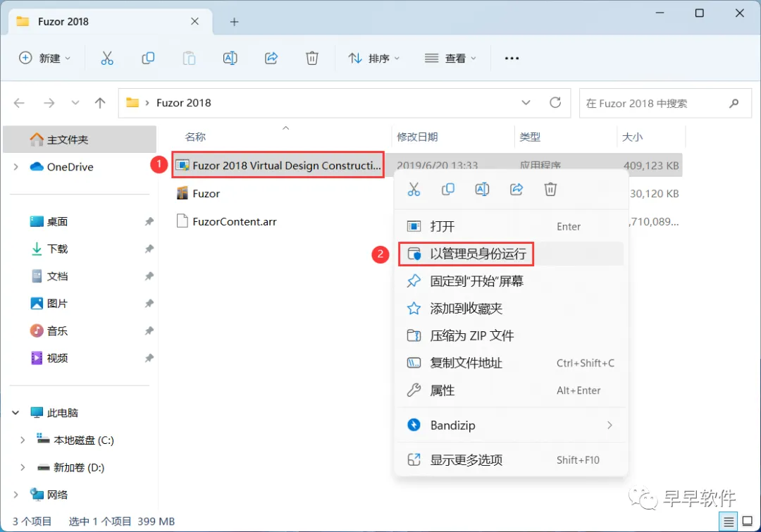The image size is (761, 532).
Task: Click the toolbar Paste clipboard icon
Action: (189, 58)
